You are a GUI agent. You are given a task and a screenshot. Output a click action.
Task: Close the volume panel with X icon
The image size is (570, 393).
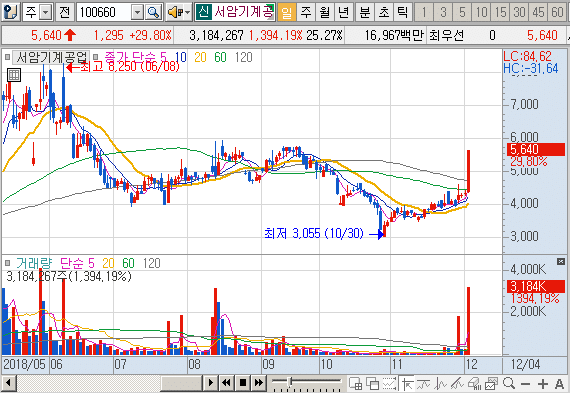pos(561,261)
